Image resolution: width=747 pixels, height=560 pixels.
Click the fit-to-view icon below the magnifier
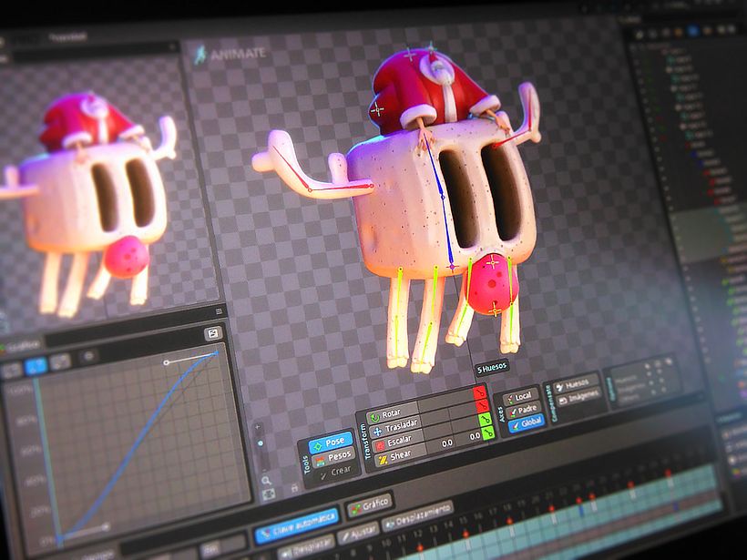click(269, 494)
